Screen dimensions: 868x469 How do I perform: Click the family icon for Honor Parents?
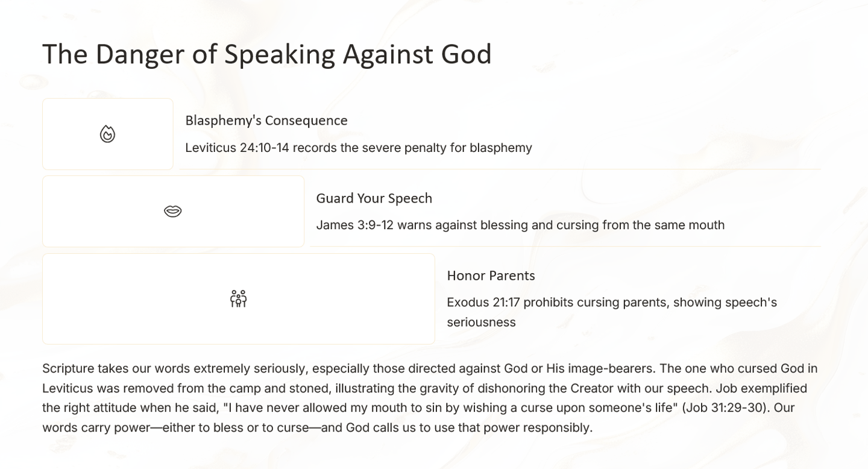(238, 298)
